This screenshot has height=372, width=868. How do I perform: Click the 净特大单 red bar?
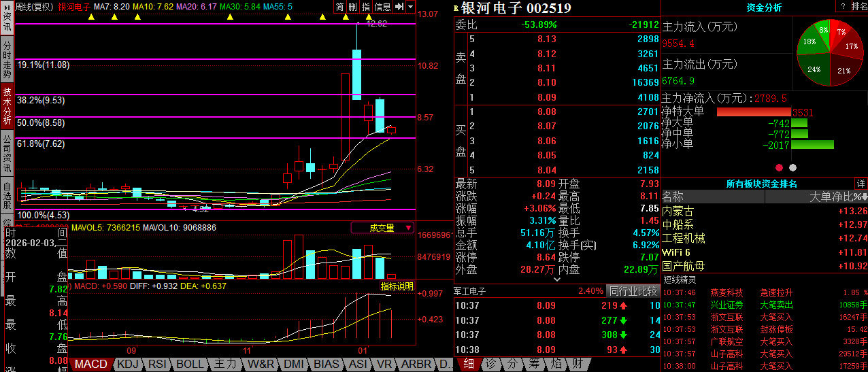click(754, 112)
